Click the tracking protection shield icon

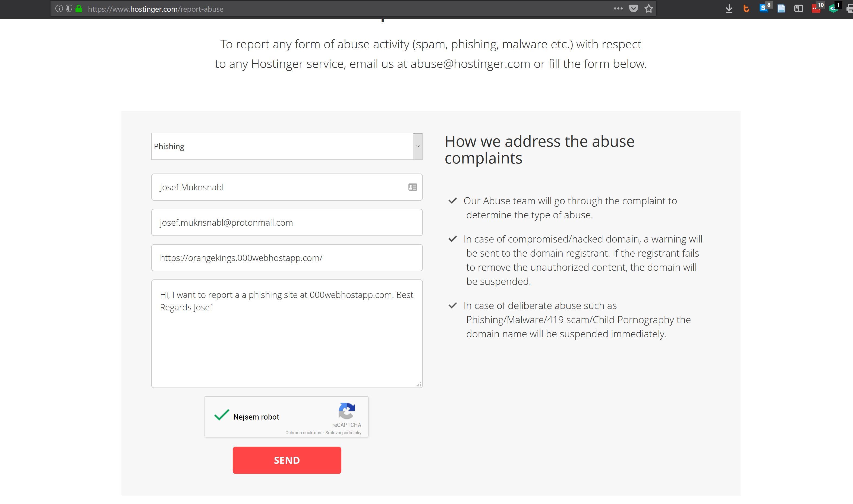tap(69, 8)
